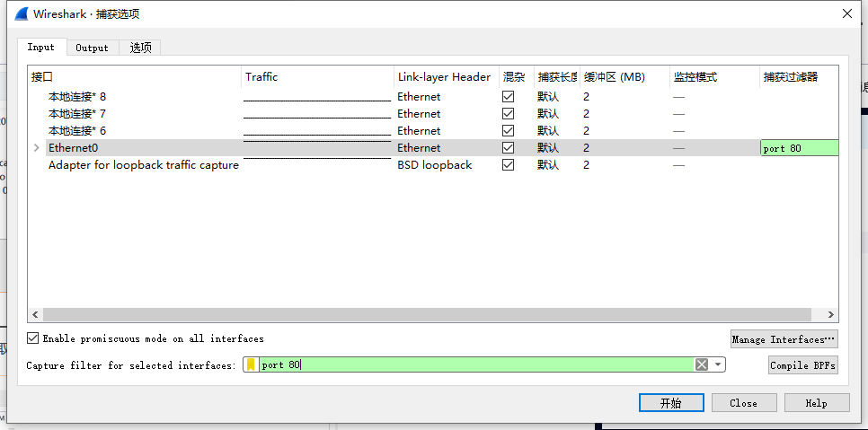Click the 缓冲区 (MB) column header
Screen dimensions: 868x430
pyautogui.click(x=624, y=77)
